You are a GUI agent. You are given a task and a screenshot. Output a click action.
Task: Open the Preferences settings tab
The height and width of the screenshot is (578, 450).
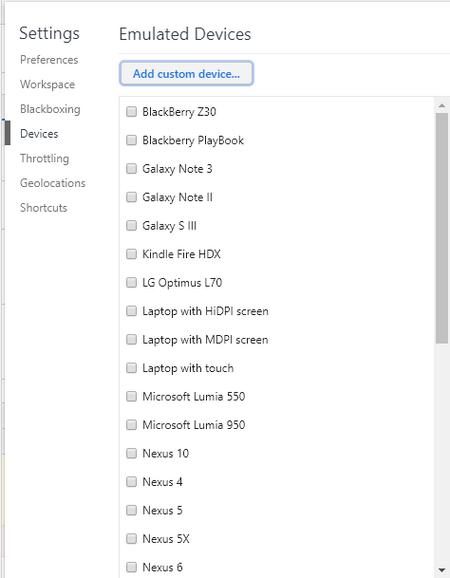49,60
